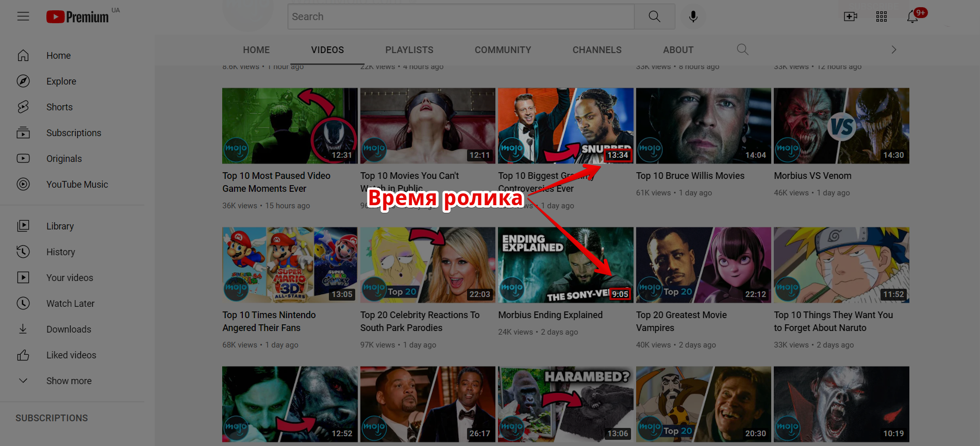Open Explore link in sidebar
The image size is (980, 446).
[61, 81]
